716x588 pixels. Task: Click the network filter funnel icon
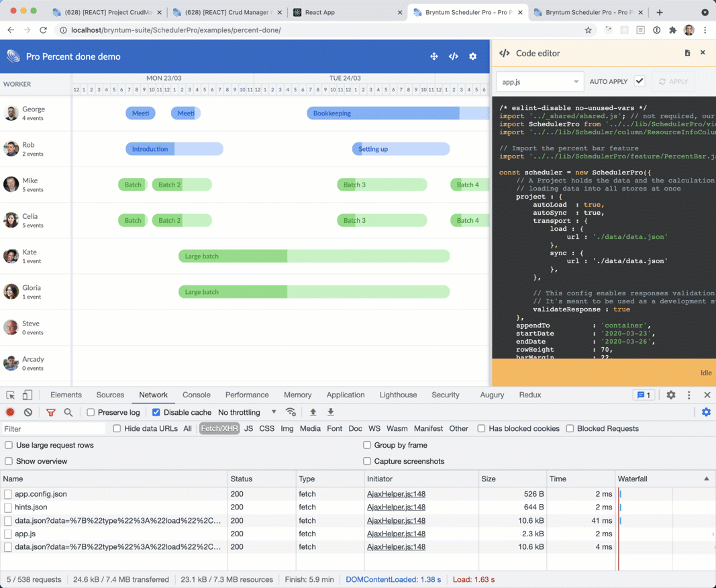50,411
